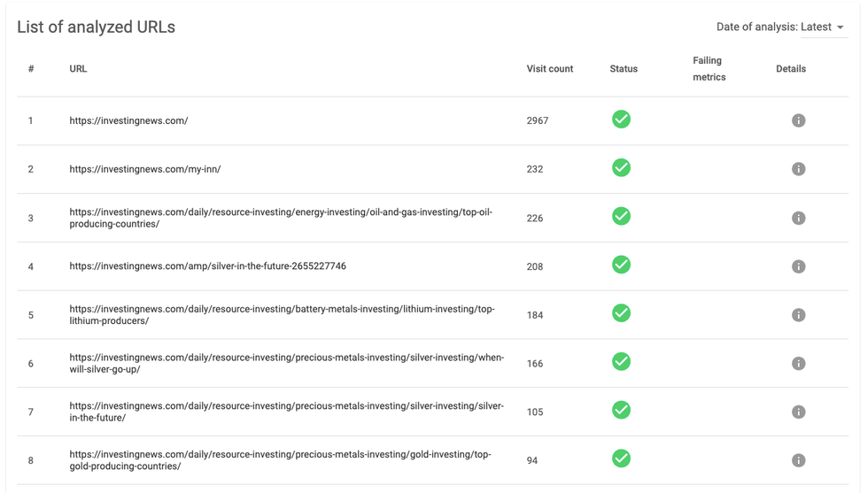Click info icon for my-inn URL
The height and width of the screenshot is (493, 868).
click(798, 169)
